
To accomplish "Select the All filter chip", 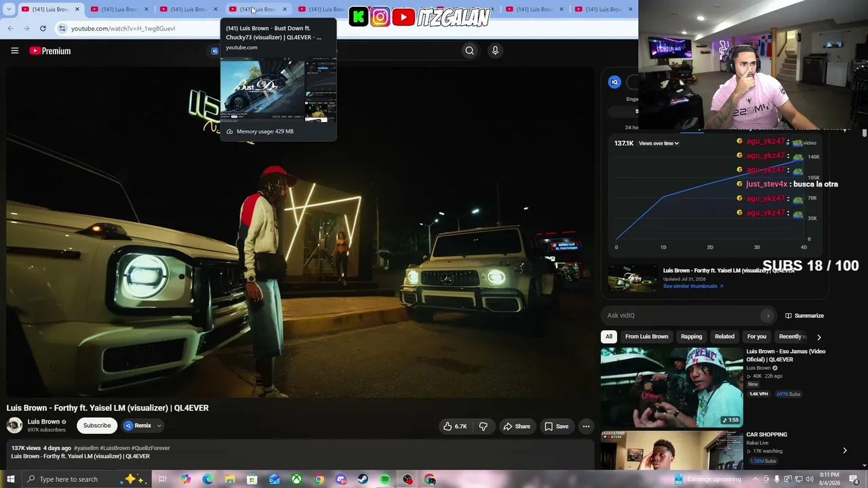I will click(609, 336).
